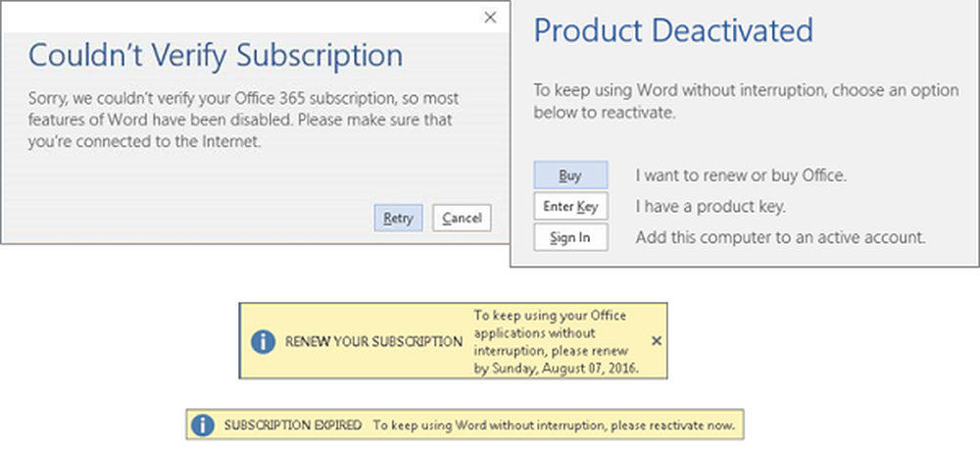The image size is (980, 454).
Task: Click the Product Deactivated heading
Action: click(674, 30)
